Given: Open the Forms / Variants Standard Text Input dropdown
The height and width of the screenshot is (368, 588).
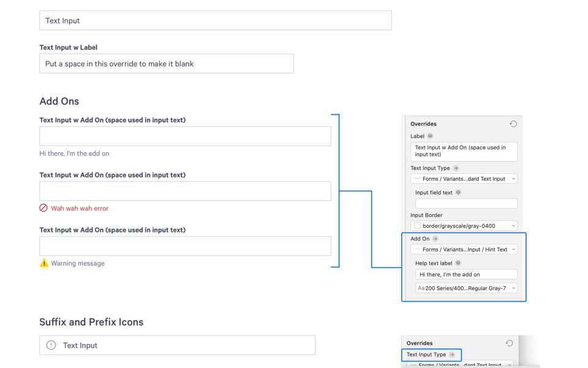Looking at the screenshot, I should click(464, 179).
